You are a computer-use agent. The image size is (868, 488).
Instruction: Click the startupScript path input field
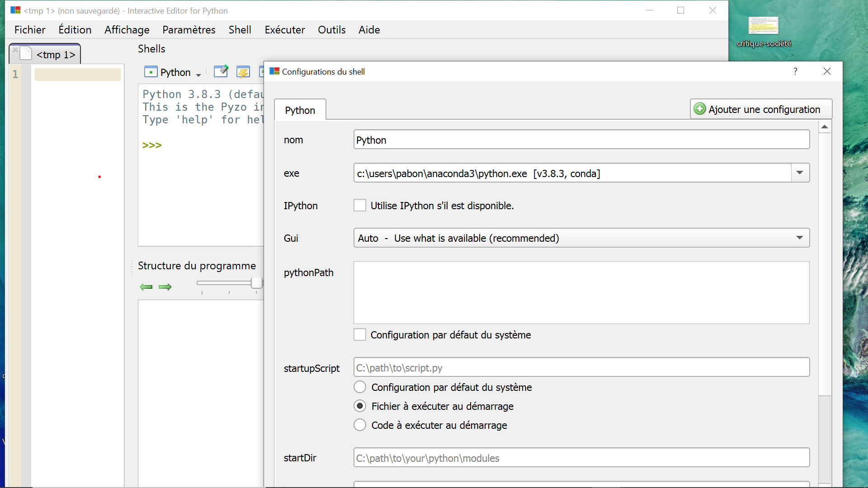click(581, 368)
